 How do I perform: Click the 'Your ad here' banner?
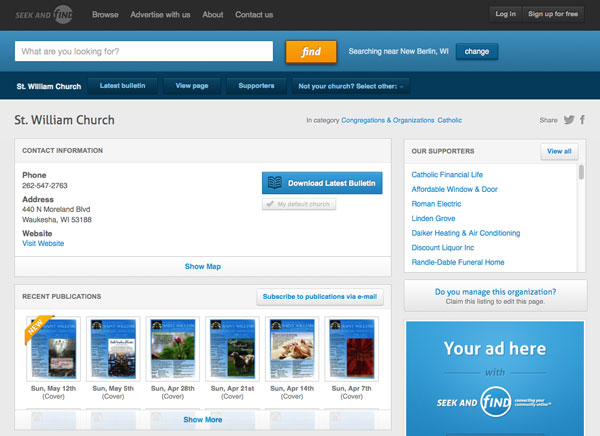495,378
